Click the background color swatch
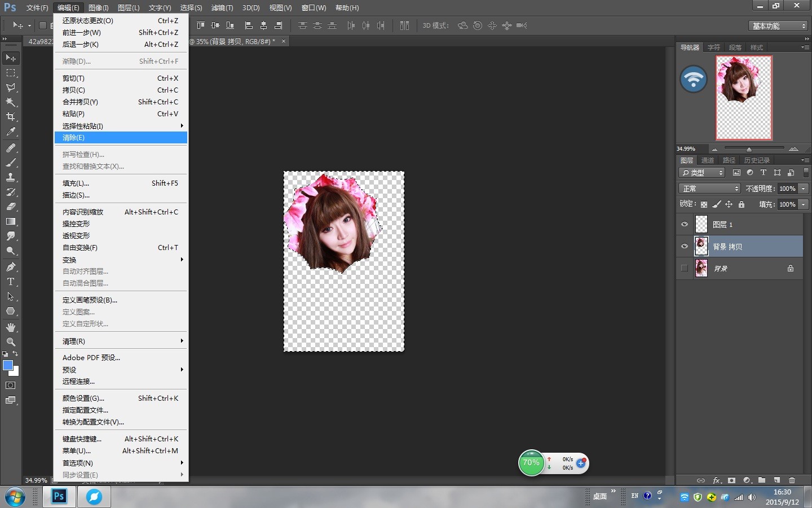 pos(15,372)
